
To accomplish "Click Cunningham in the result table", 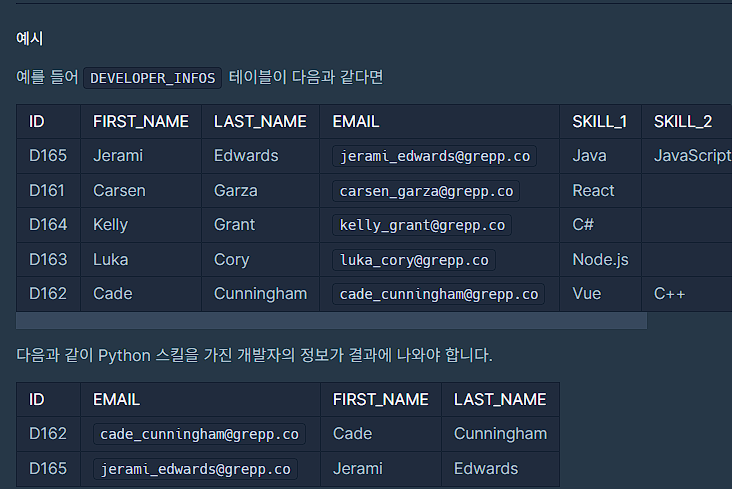I will [500, 434].
